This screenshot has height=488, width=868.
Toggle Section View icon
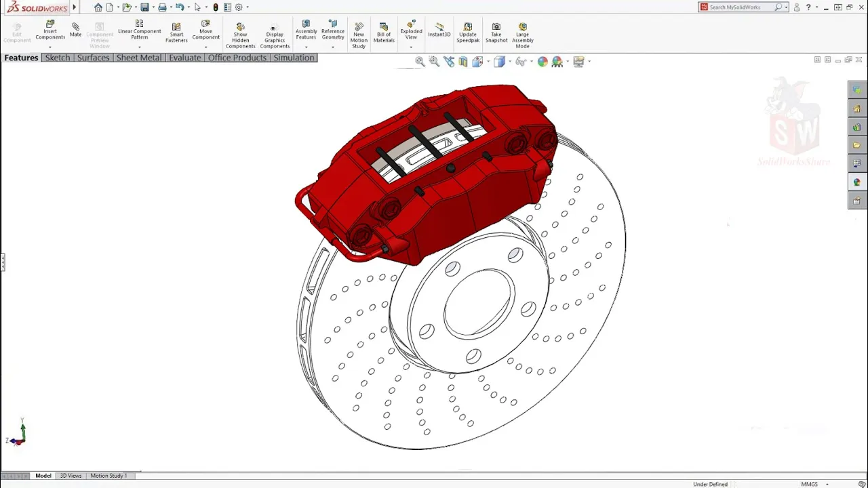(463, 62)
